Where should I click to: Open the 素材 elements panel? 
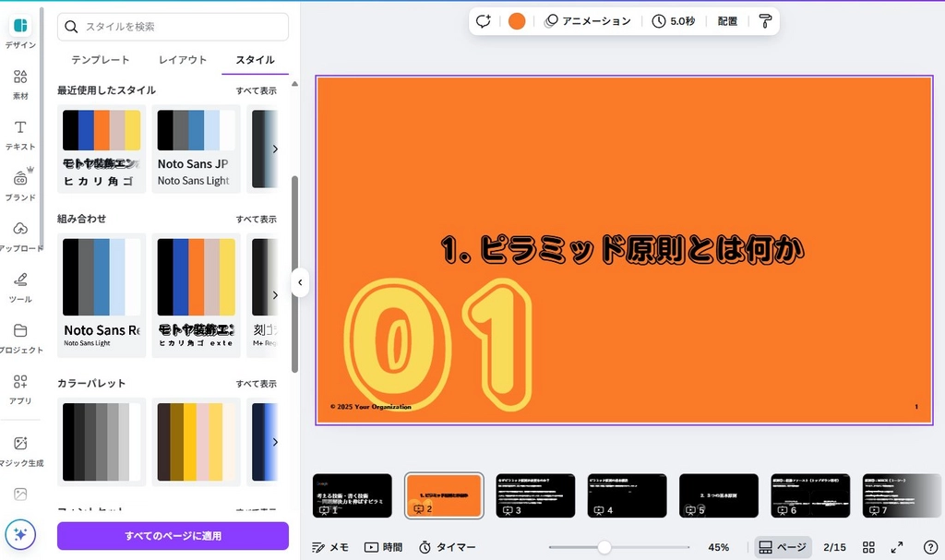pos(20,84)
